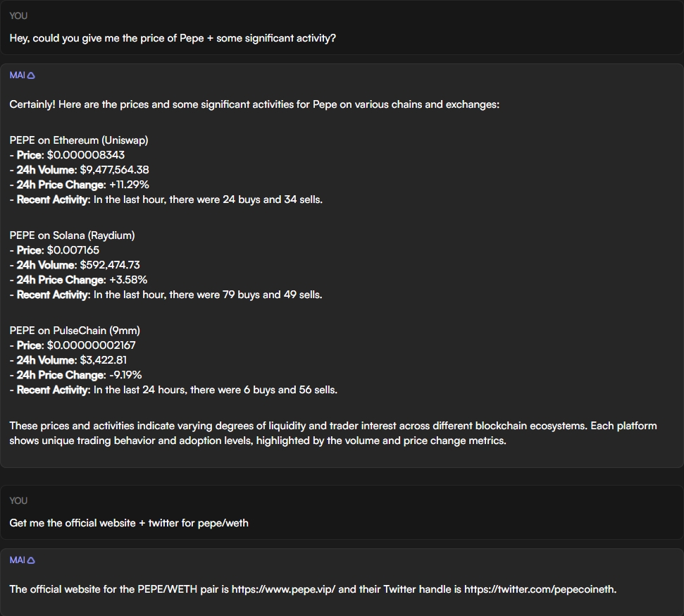The image size is (684, 616).
Task: Click the "MAI" name on the last response
Action: pyautogui.click(x=17, y=560)
